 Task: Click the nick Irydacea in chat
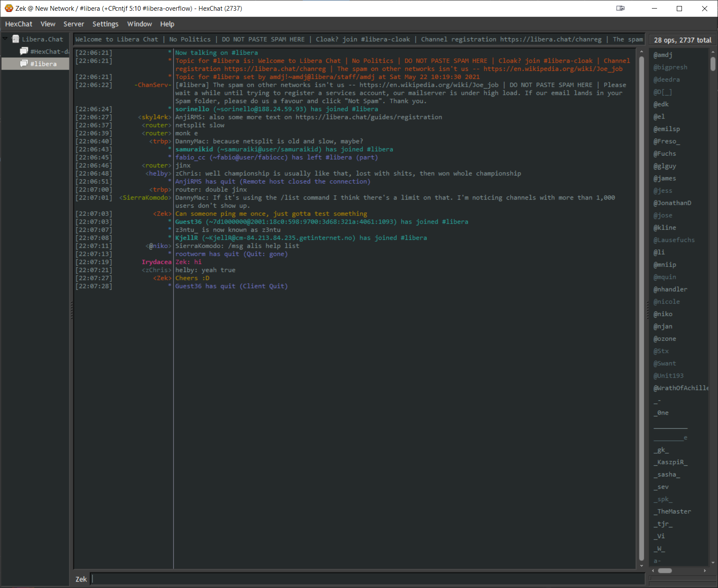[156, 262]
